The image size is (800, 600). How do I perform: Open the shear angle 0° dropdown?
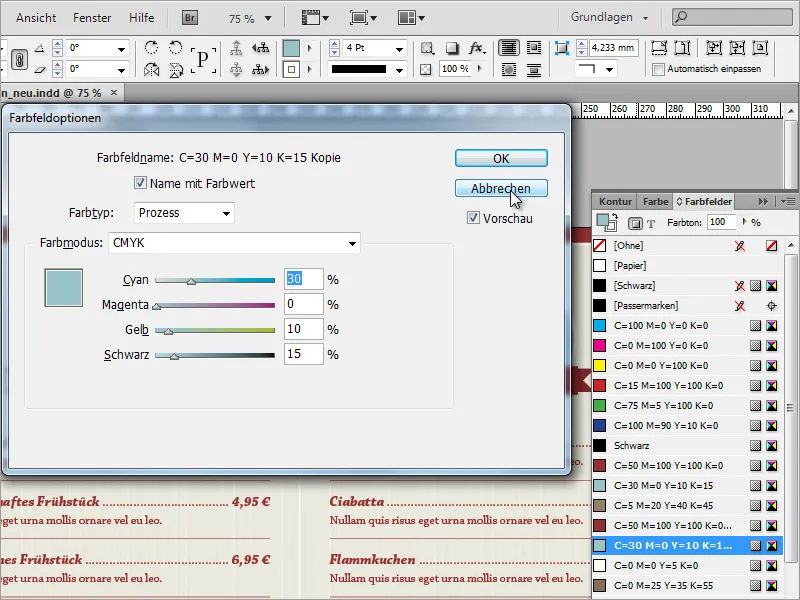tap(121, 70)
